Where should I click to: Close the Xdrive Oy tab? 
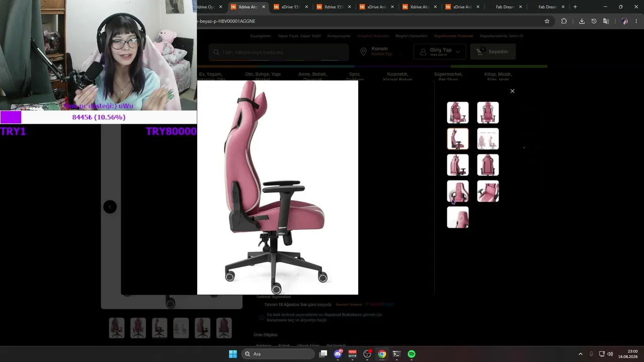coord(220,7)
